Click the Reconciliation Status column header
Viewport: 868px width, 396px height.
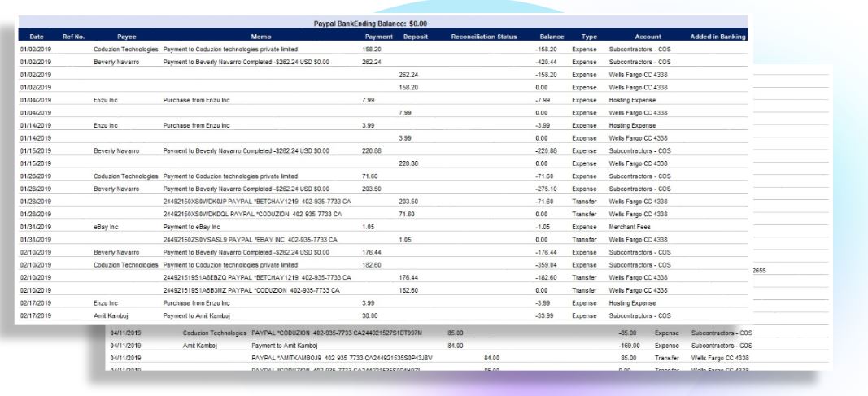(x=484, y=37)
